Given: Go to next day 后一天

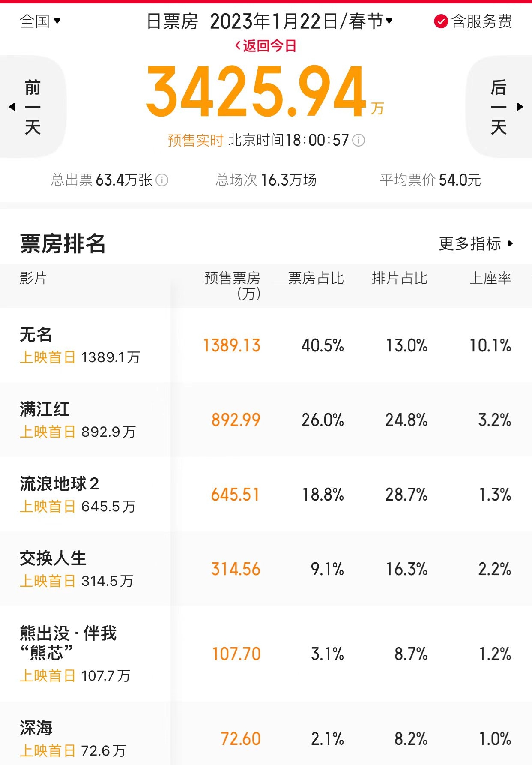Looking at the screenshot, I should 499,107.
